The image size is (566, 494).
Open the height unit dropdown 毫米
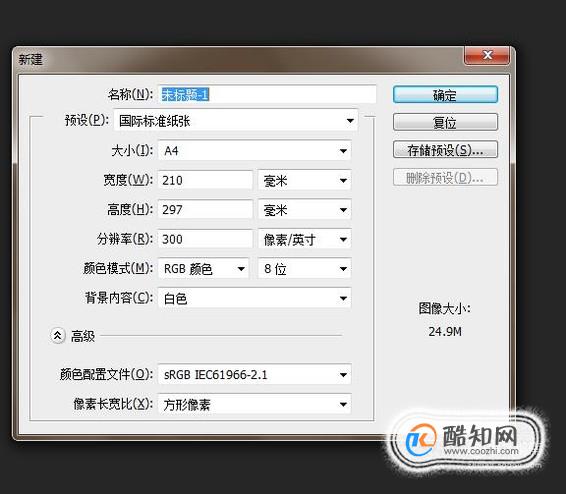[x=304, y=210]
